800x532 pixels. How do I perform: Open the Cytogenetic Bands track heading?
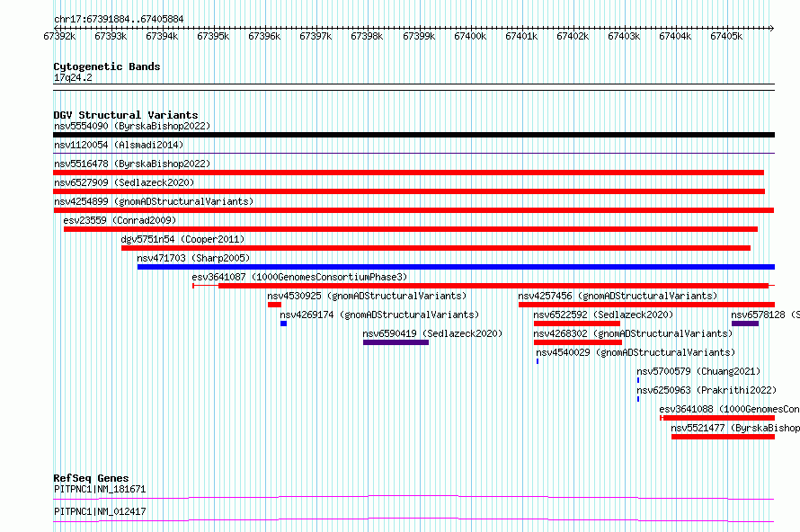[x=107, y=66]
